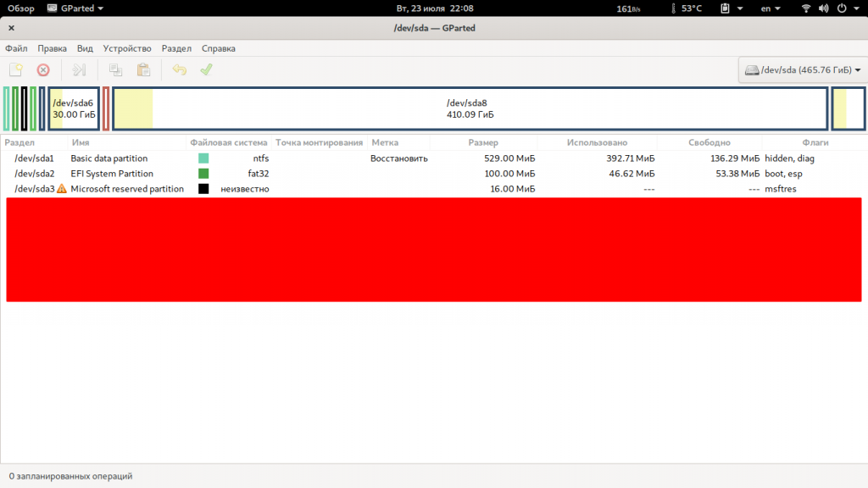This screenshot has height=488, width=868.
Task: Open the Устройство menu
Action: coord(127,48)
